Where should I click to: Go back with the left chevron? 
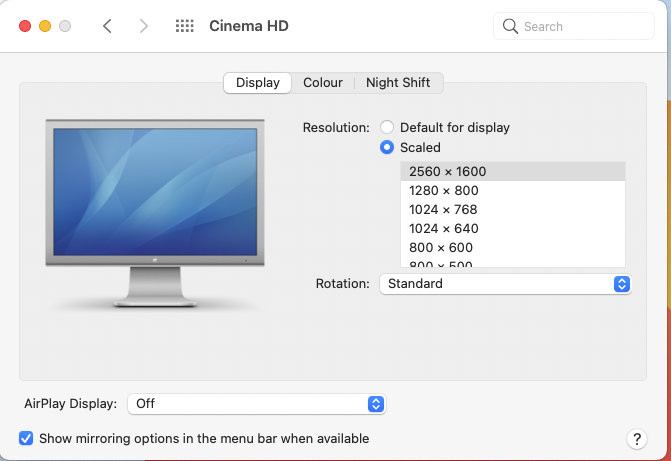coord(107,26)
